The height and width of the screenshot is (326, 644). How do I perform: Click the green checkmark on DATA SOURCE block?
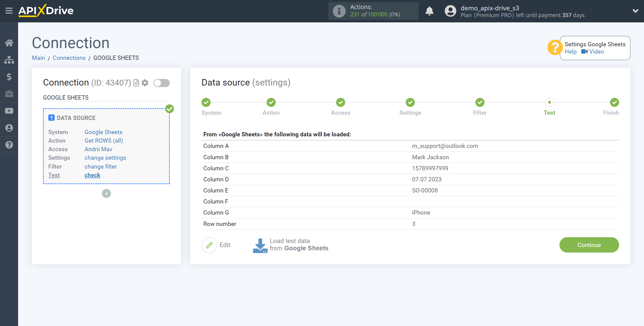coord(170,109)
